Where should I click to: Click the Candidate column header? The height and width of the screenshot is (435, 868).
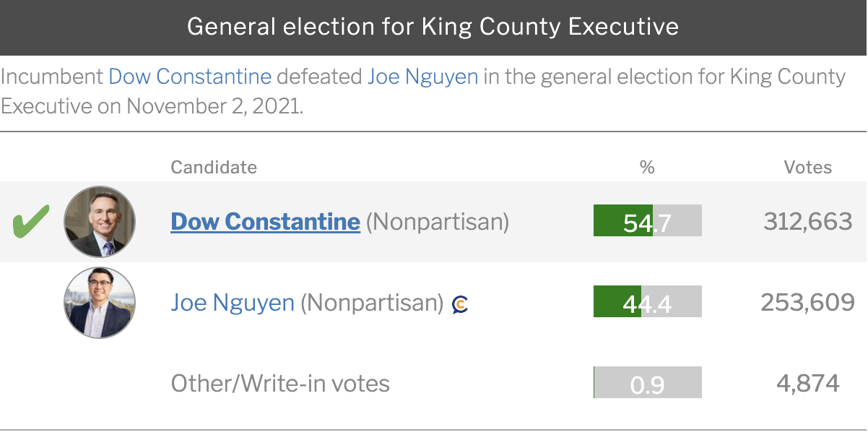coord(214,168)
